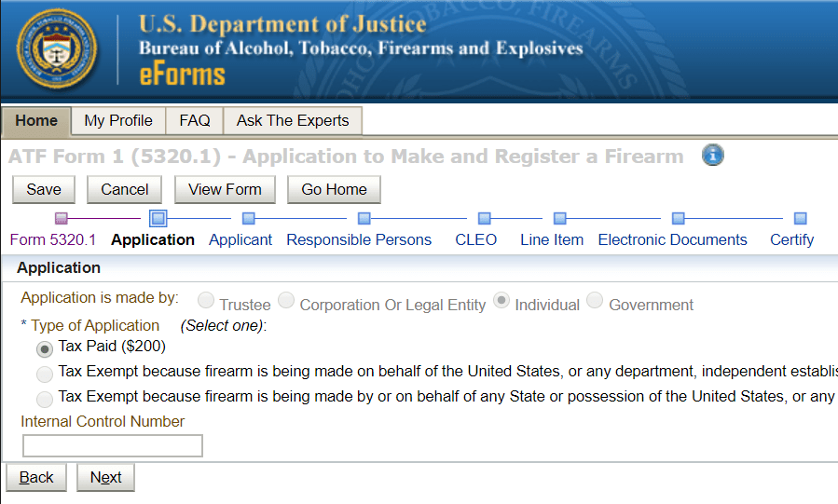Click the Save button

(44, 189)
